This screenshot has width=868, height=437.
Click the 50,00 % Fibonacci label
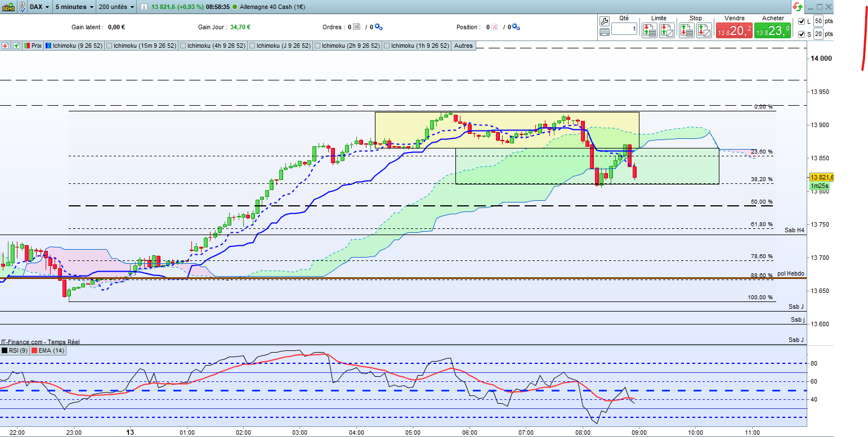click(762, 202)
